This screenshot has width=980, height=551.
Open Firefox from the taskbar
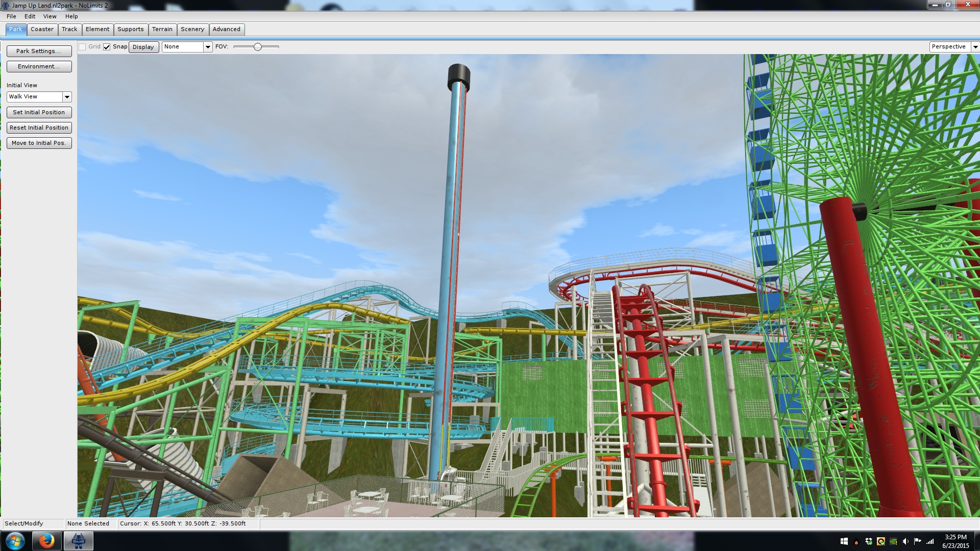[x=46, y=541]
